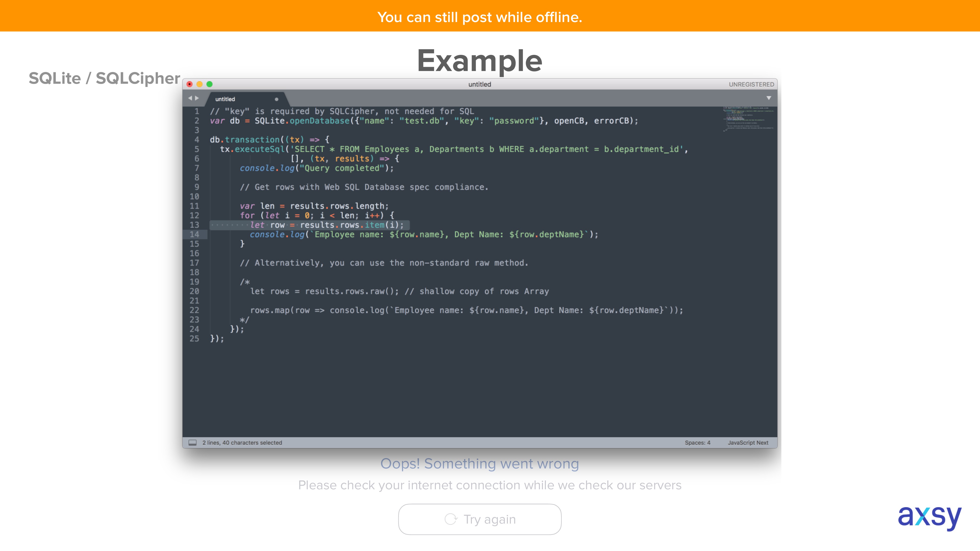Open the Spaces: 4 indentation menu
Viewport: 980px width, 551px height.
pos(697,443)
